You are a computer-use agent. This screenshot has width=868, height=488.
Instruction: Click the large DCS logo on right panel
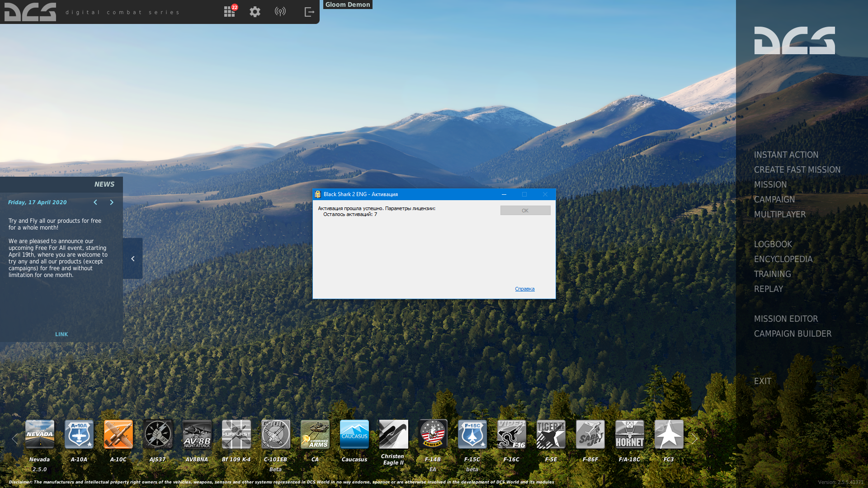point(795,40)
